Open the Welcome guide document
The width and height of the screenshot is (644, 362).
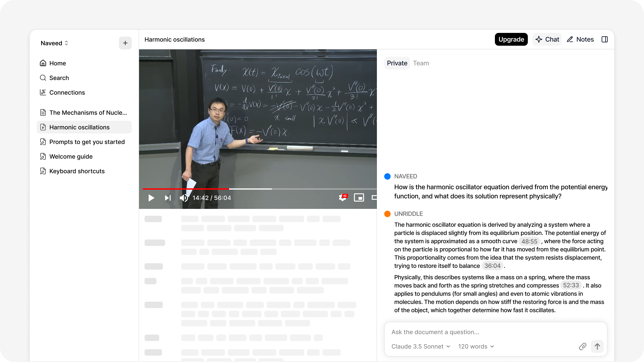click(x=84, y=156)
